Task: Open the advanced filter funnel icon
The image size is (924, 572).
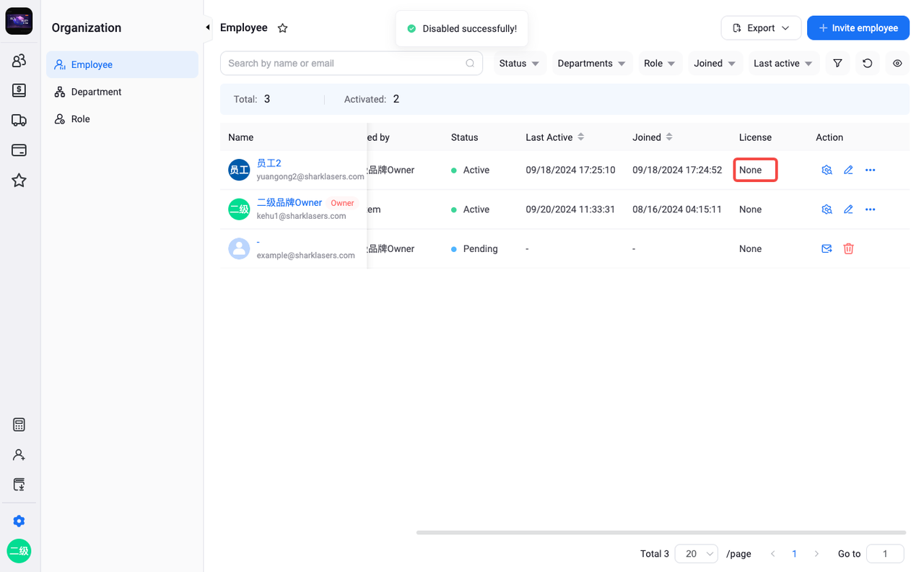Action: click(837, 64)
